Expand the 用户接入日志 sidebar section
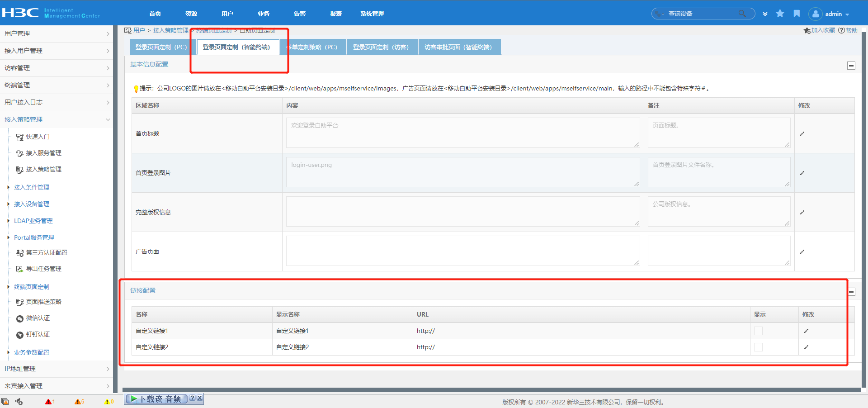Image resolution: width=868 pixels, height=408 pixels. (57, 102)
